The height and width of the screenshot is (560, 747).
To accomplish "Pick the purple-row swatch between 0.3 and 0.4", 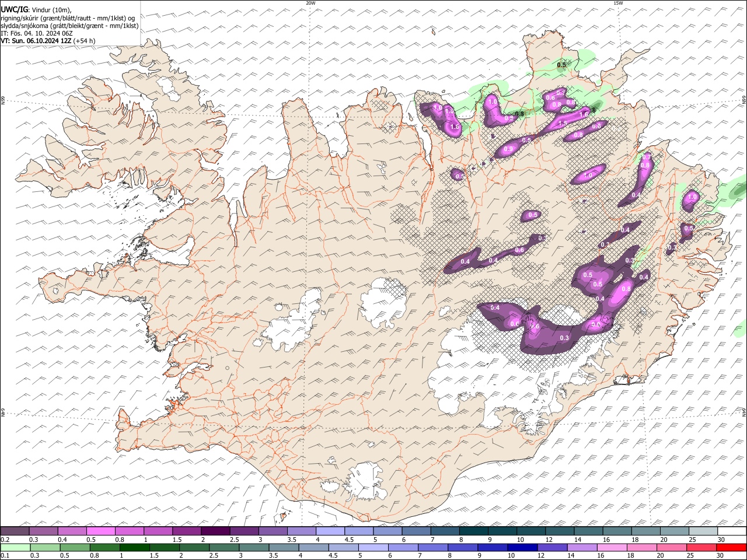I will [x=44, y=531].
